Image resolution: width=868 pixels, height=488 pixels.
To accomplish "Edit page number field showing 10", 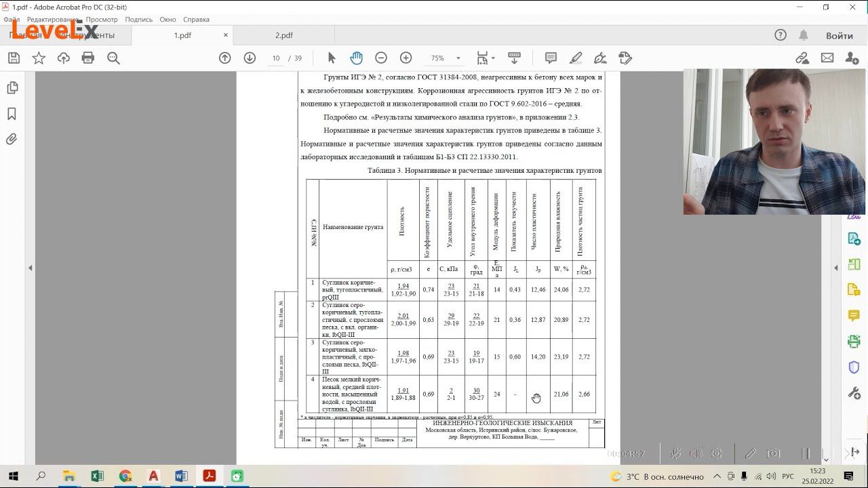I will (276, 58).
